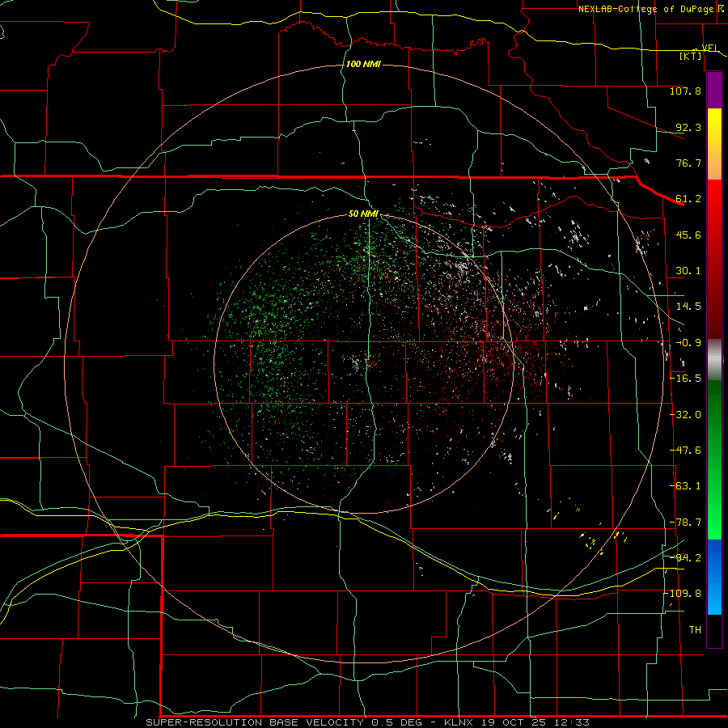
Task: Click the -47.6 scale value
Action: pos(685,451)
